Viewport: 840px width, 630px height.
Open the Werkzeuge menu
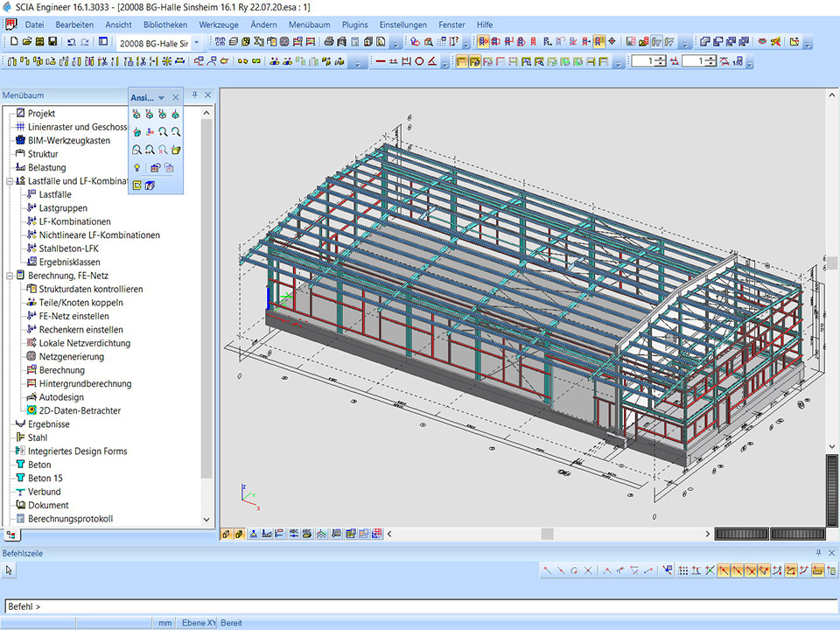pyautogui.click(x=218, y=25)
